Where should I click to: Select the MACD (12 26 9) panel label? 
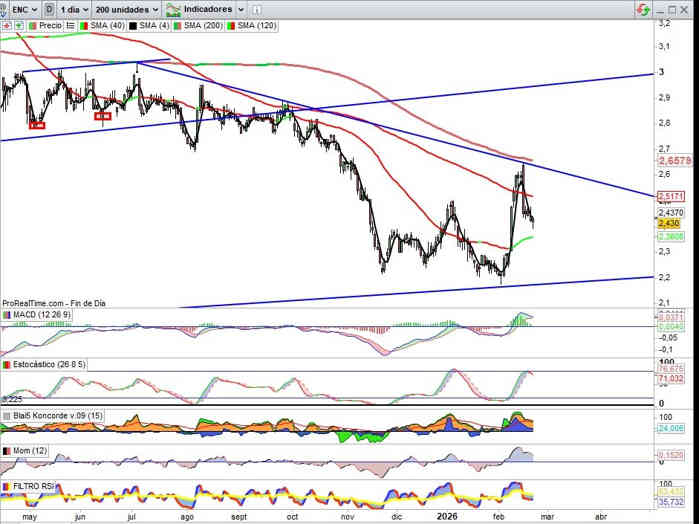(38, 315)
